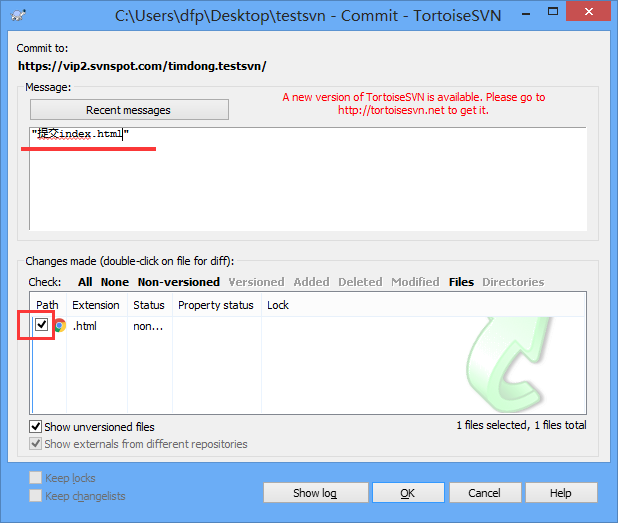Click the 1 files selected status text
The image size is (618, 523).
521,425
